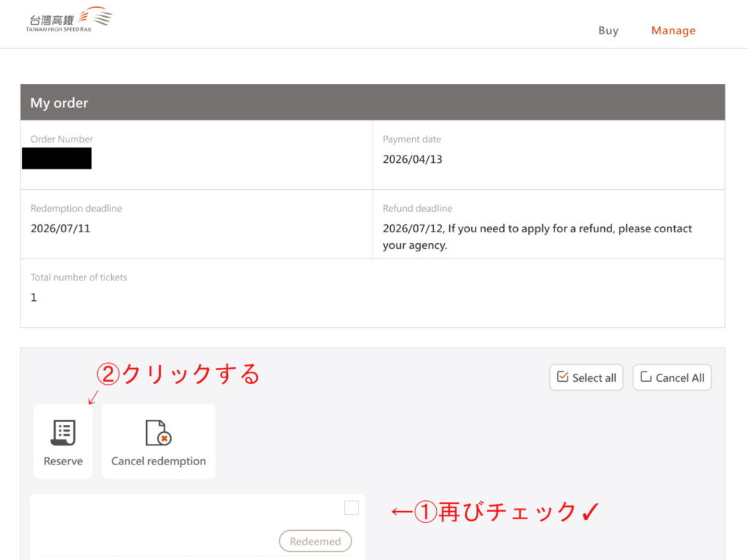Click the checkmark icon in Select all
The height and width of the screenshot is (560, 748).
(x=562, y=377)
